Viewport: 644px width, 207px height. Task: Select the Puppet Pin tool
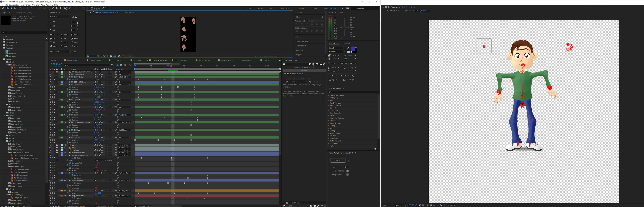tap(69, 8)
